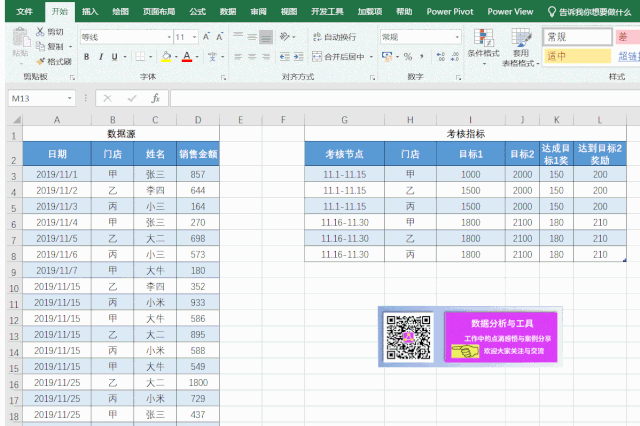Screen dimensions: 640x426
Task: Click the Select All corner triangle
Action: click(16, 120)
